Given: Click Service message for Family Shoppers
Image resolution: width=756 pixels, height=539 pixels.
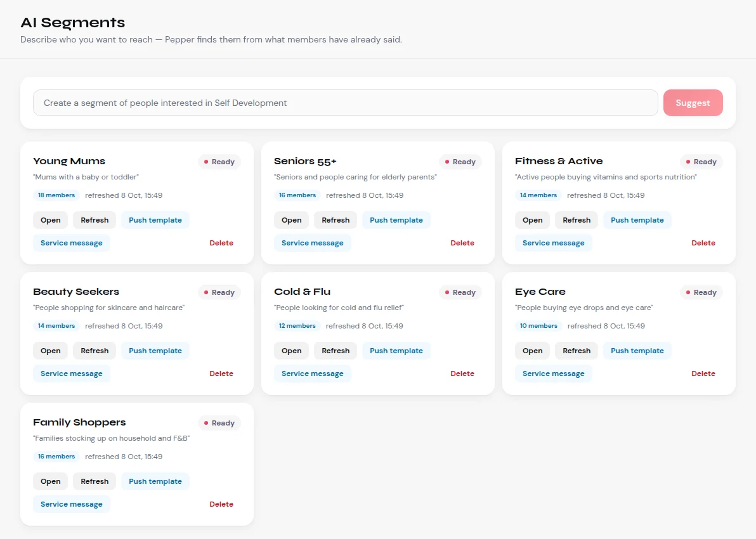Looking at the screenshot, I should point(72,504).
